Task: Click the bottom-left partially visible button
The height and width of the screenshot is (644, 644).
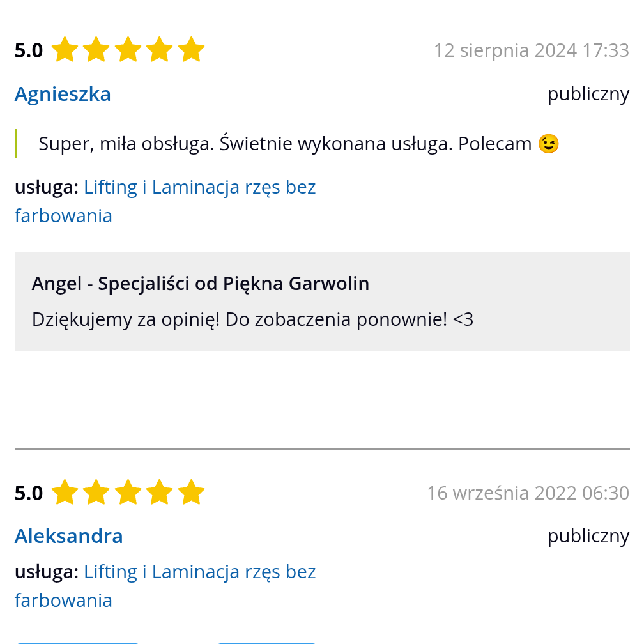Action: pyautogui.click(x=77, y=641)
